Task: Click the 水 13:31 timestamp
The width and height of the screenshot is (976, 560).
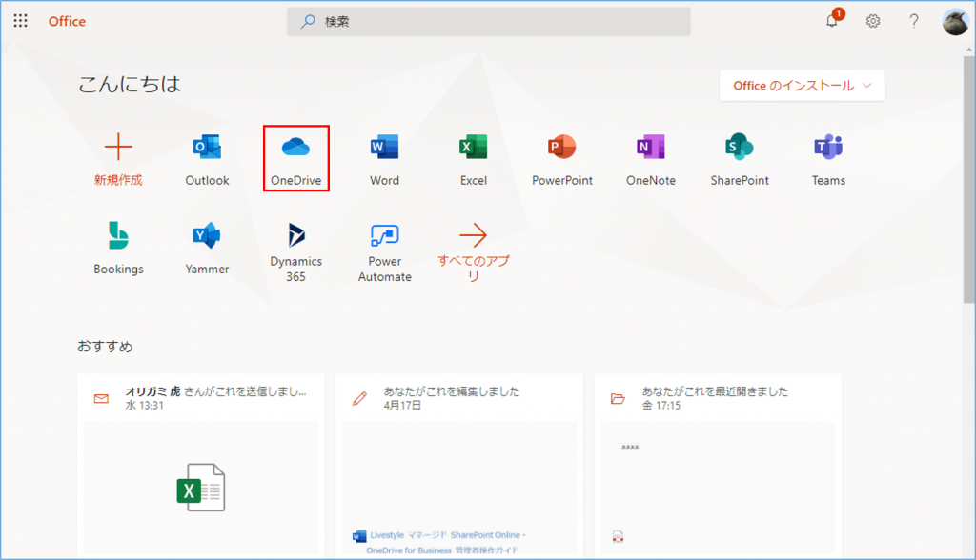Action: pyautogui.click(x=145, y=406)
